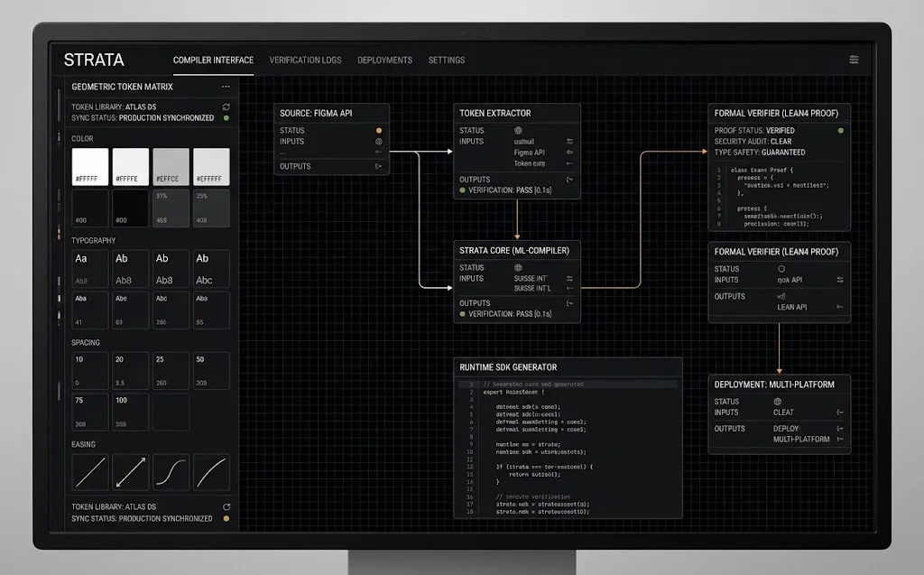Screen dimensions: 924x575
Task: Choose the #EFFFFF color swatch
Action: 211,167
